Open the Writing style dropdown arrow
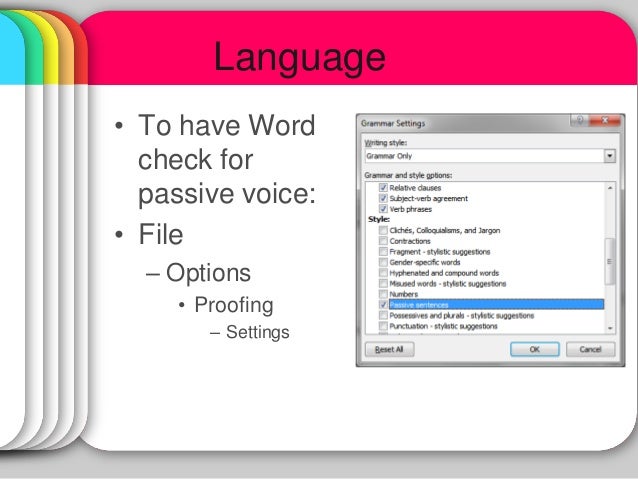The width and height of the screenshot is (638, 479). tap(610, 156)
